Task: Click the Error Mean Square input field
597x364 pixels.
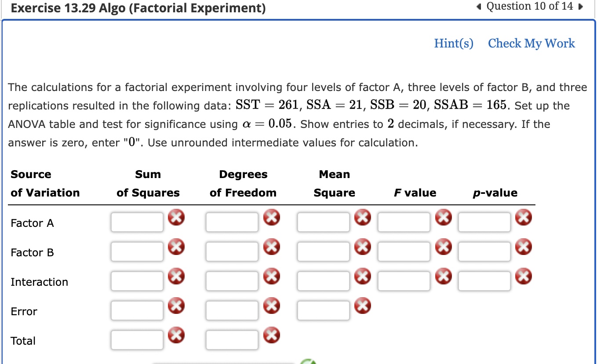Action: [323, 310]
